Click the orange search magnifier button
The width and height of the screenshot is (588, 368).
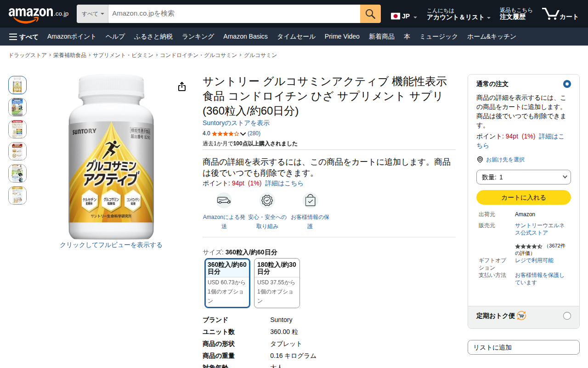370,14
